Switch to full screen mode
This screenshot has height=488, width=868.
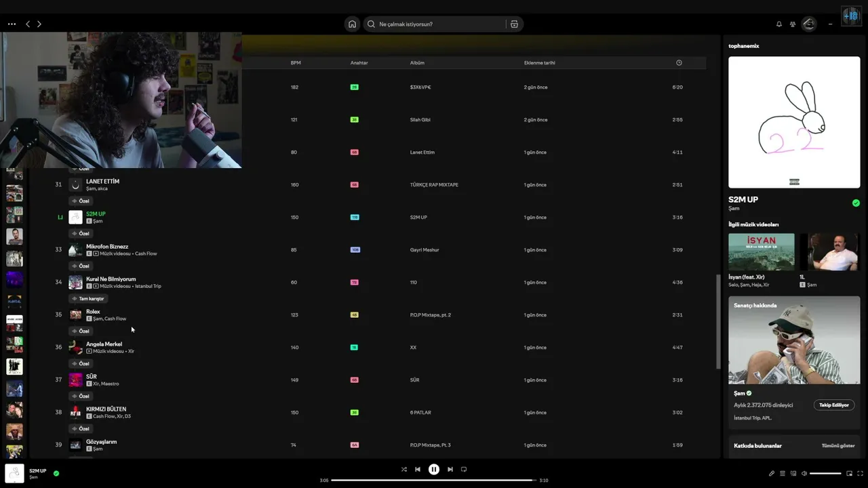tap(860, 473)
